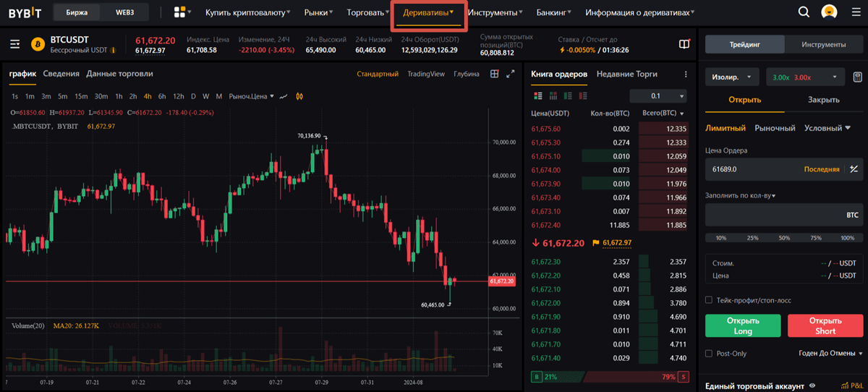The image size is (868, 392).
Task: Open the trading guide book icon
Action: click(x=684, y=44)
